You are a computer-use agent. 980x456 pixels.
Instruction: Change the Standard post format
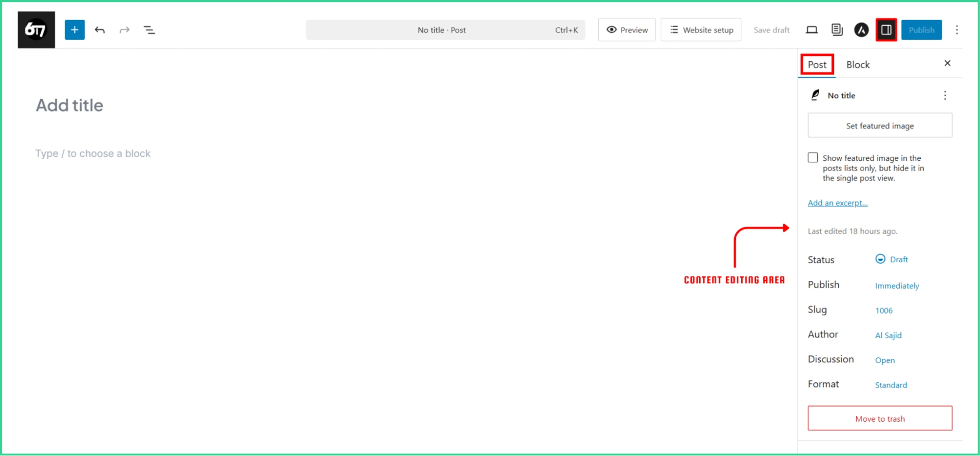(x=891, y=385)
